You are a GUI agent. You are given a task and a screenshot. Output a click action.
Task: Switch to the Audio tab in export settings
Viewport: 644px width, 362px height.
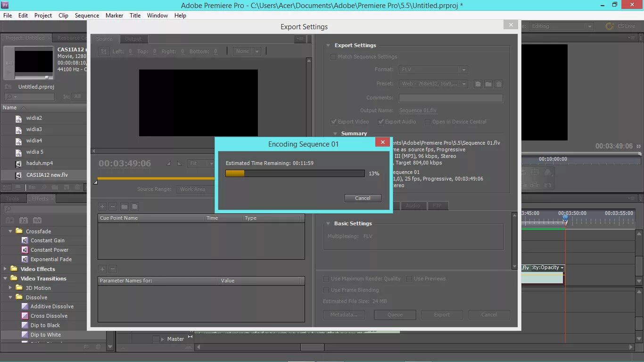[x=413, y=206]
